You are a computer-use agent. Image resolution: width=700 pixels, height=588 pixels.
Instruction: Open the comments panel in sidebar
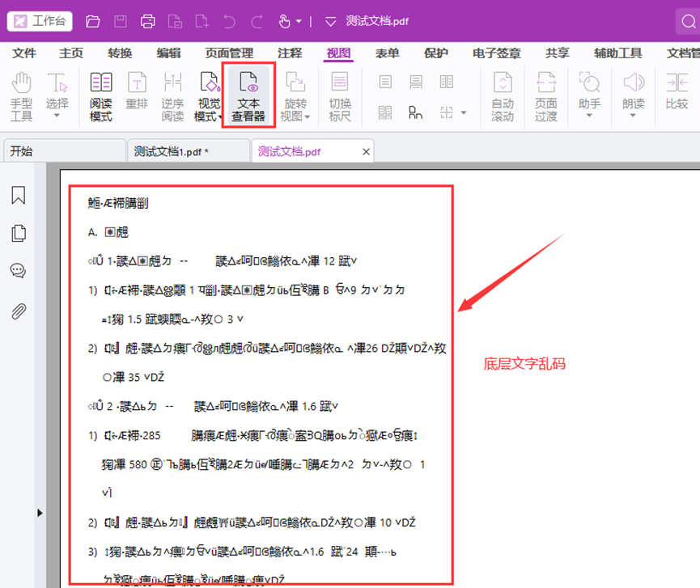(x=18, y=271)
